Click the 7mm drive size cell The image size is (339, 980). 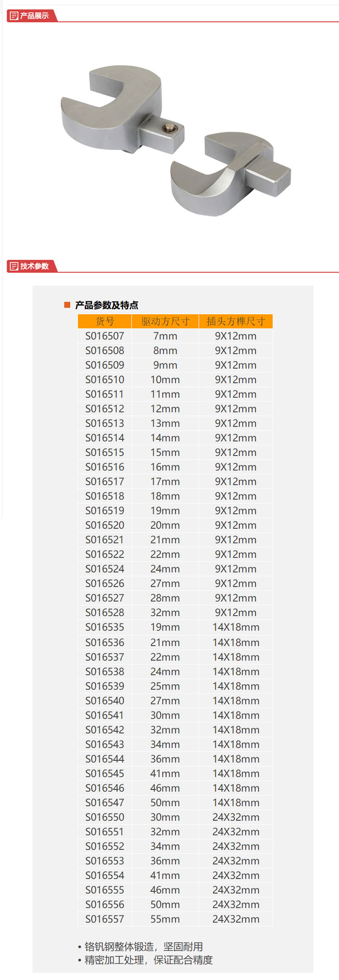(x=165, y=336)
